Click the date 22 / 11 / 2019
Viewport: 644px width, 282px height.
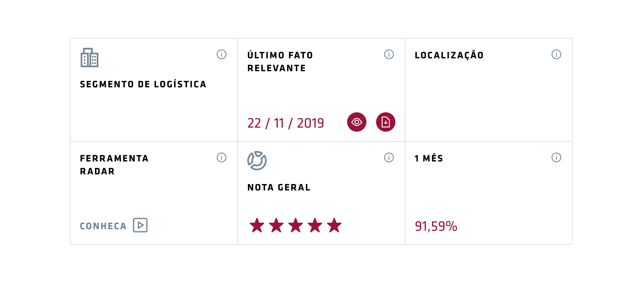[285, 123]
